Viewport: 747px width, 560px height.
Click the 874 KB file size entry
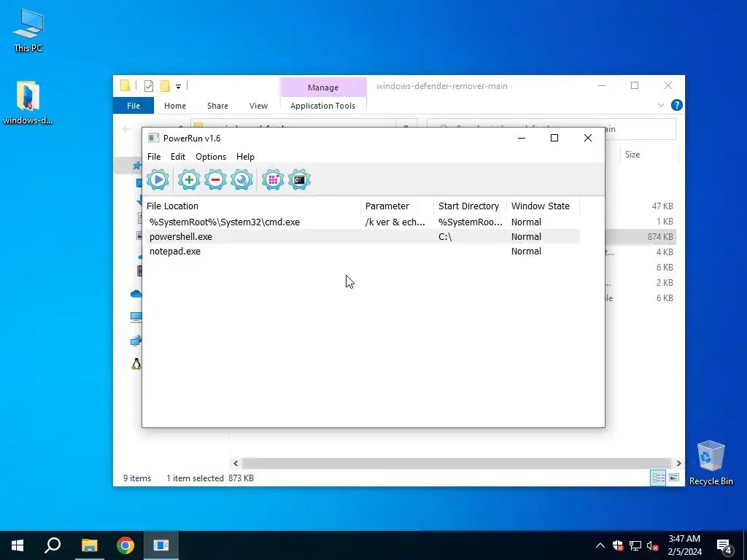pyautogui.click(x=659, y=237)
